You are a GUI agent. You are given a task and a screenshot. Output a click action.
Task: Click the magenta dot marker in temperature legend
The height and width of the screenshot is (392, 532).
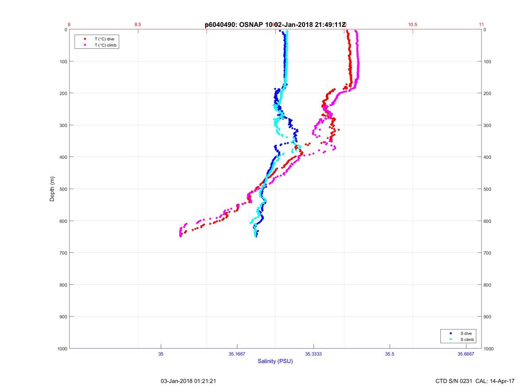(85, 45)
